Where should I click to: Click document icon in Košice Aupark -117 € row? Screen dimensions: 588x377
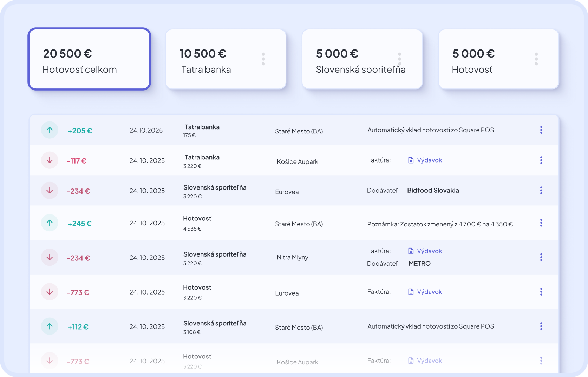[411, 160]
